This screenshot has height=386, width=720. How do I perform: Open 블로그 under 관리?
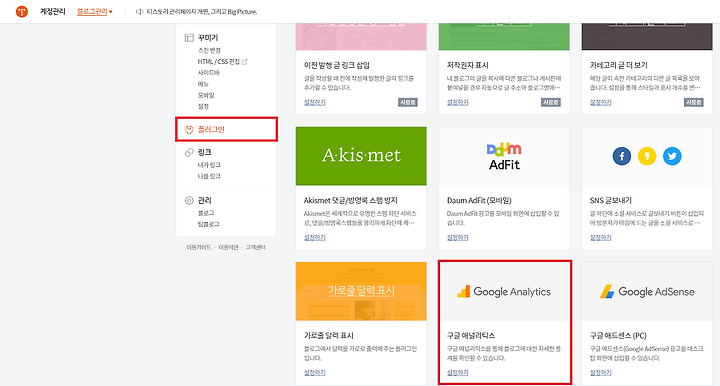206,213
